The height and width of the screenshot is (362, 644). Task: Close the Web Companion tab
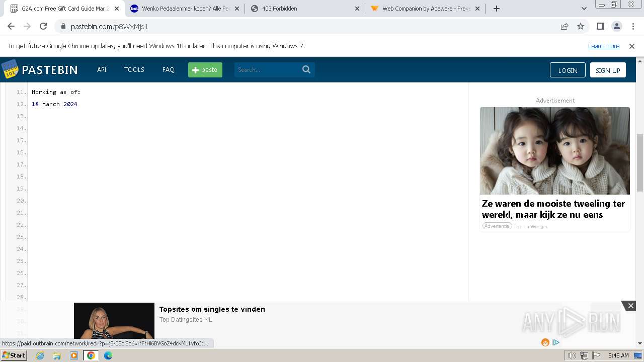(x=477, y=9)
